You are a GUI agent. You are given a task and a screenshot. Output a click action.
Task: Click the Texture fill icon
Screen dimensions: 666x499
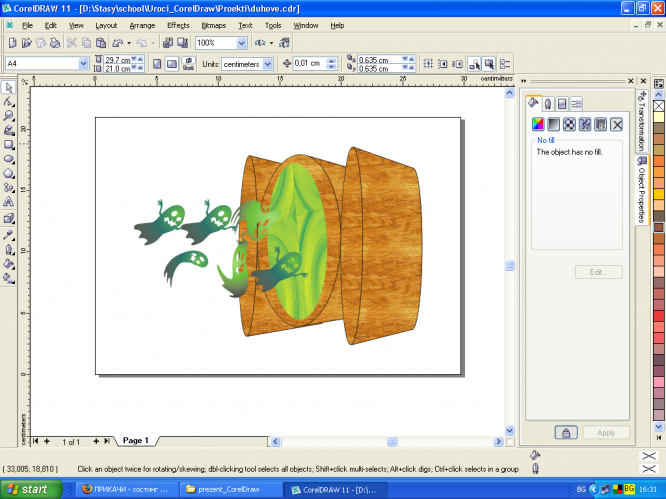point(585,124)
